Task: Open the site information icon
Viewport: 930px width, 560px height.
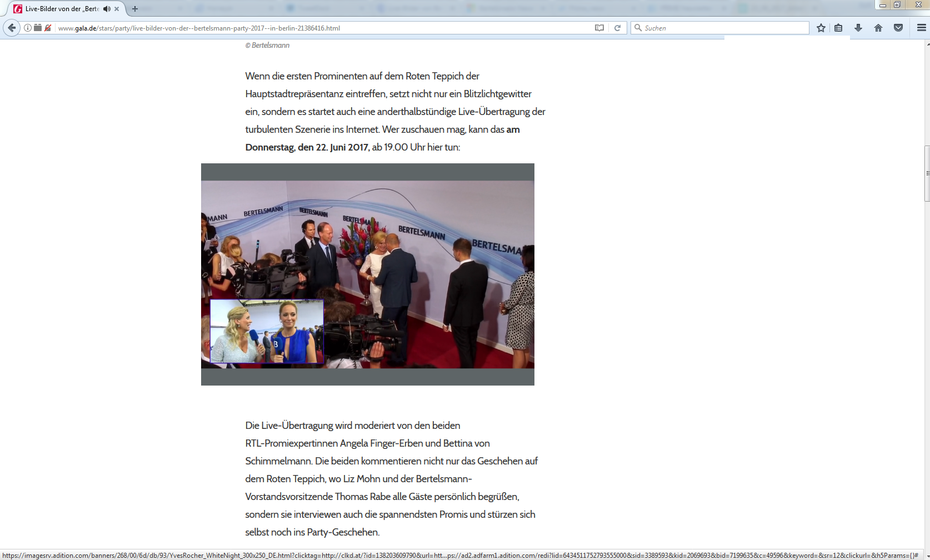Action: point(28,28)
